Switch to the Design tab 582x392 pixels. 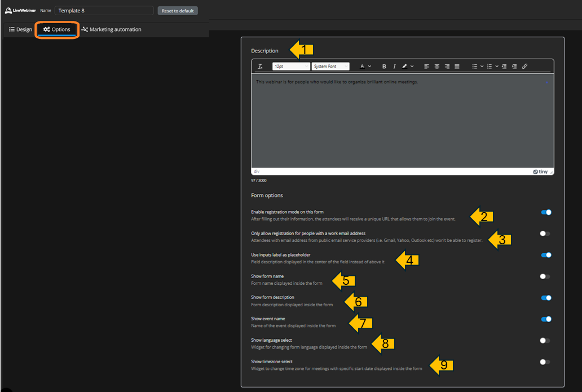pyautogui.click(x=21, y=29)
